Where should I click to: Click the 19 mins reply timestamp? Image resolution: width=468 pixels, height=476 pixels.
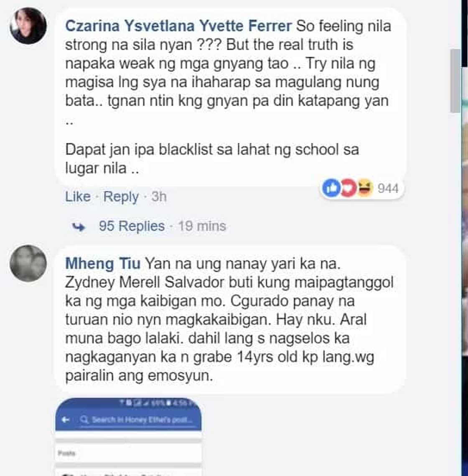click(x=202, y=226)
